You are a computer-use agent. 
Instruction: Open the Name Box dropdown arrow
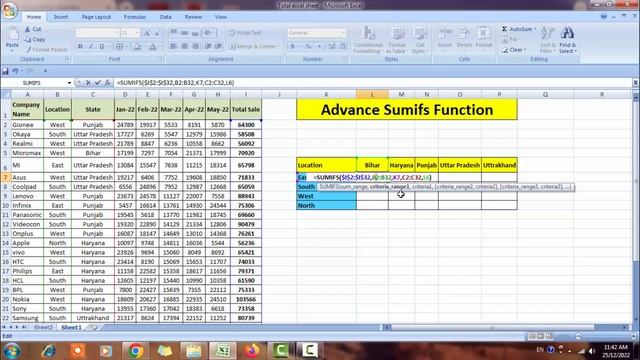click(x=69, y=83)
